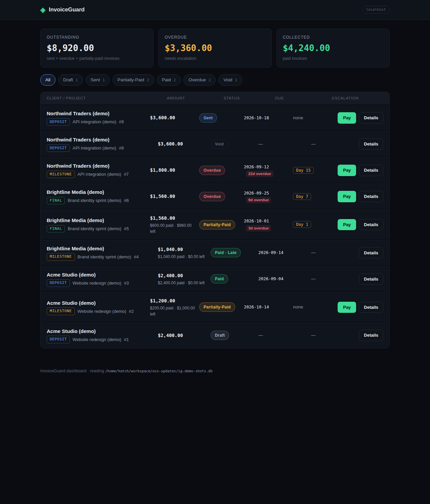
Task: Open invoice #5 Details
Action: (371, 225)
